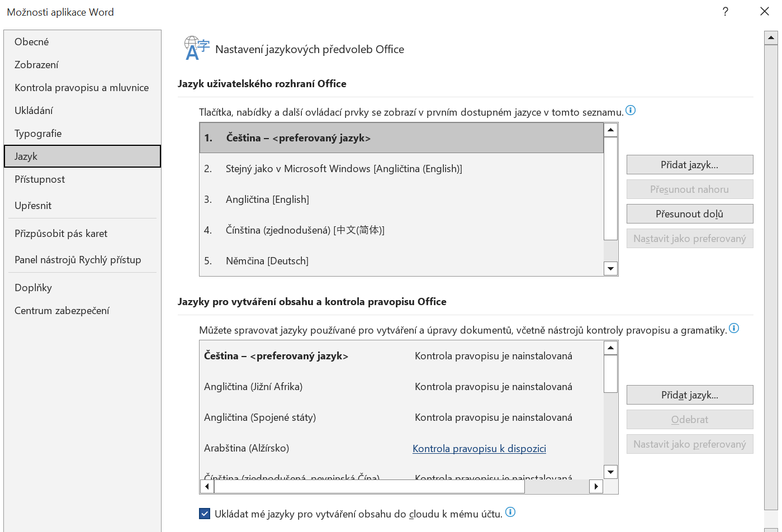Open the Kontrola pravopisu a mluvnice section
782x532 pixels.
tap(82, 88)
